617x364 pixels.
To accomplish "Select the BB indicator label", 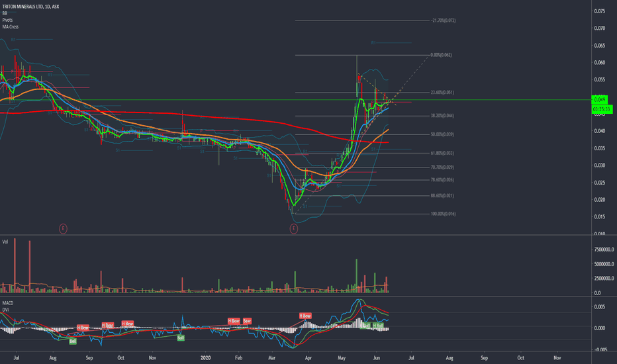I will [x=5, y=13].
